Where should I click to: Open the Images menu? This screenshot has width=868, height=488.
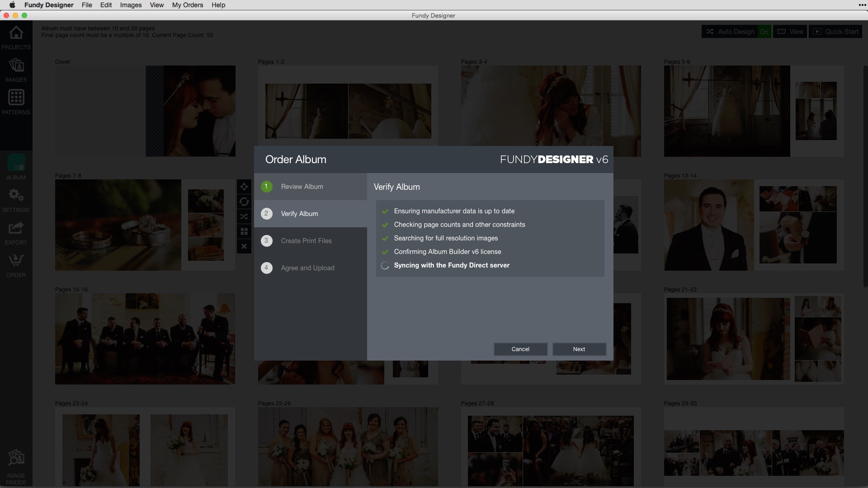click(x=131, y=5)
